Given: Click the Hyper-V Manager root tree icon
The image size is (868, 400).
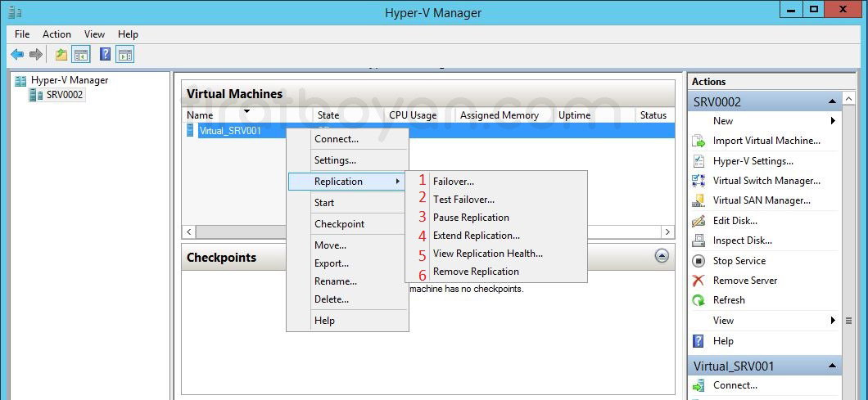Looking at the screenshot, I should tap(21, 81).
